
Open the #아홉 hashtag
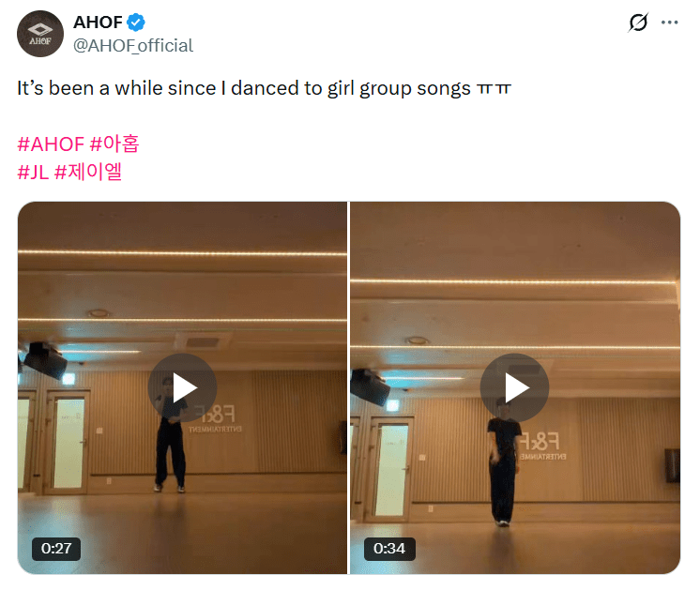pyautogui.click(x=114, y=144)
